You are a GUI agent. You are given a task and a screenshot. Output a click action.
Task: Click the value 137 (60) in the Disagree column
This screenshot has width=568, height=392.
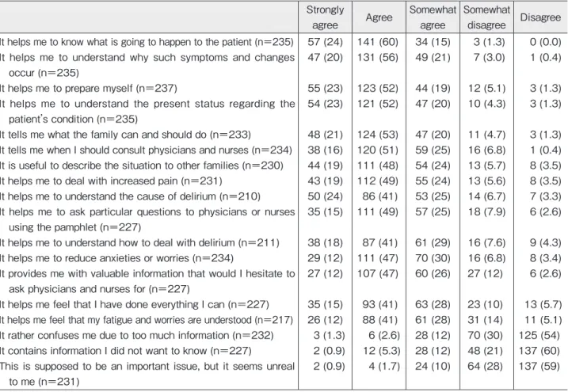pyautogui.click(x=539, y=351)
